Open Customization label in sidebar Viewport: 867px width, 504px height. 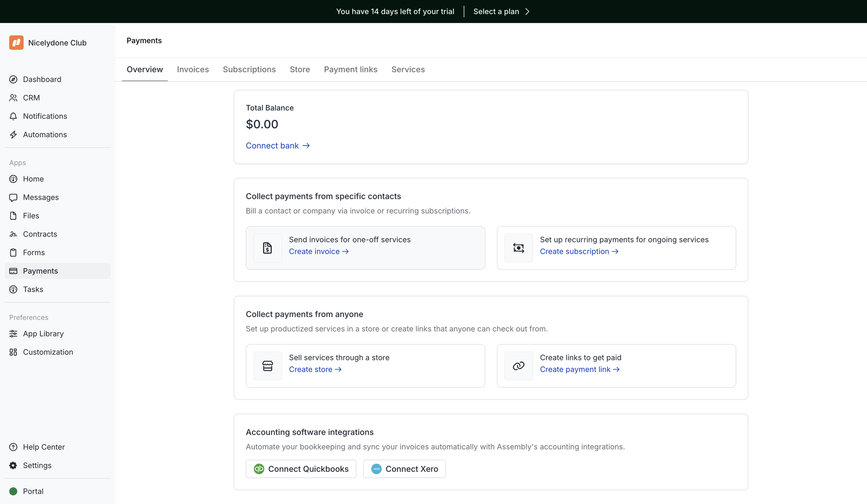pos(48,352)
